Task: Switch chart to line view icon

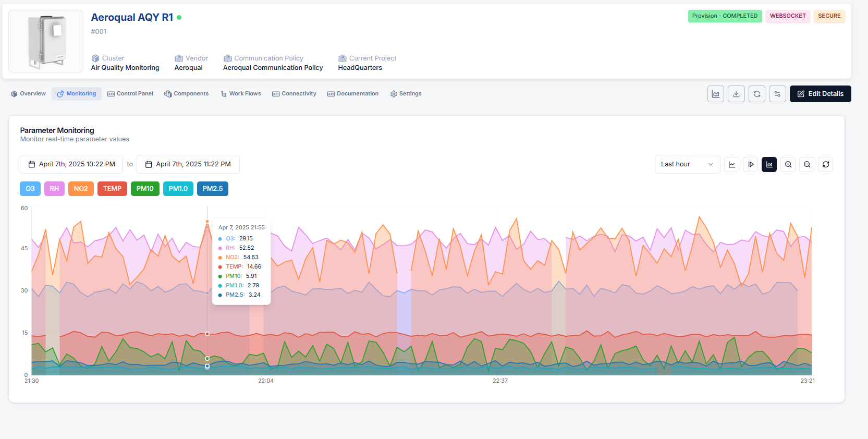Action: pyautogui.click(x=731, y=165)
